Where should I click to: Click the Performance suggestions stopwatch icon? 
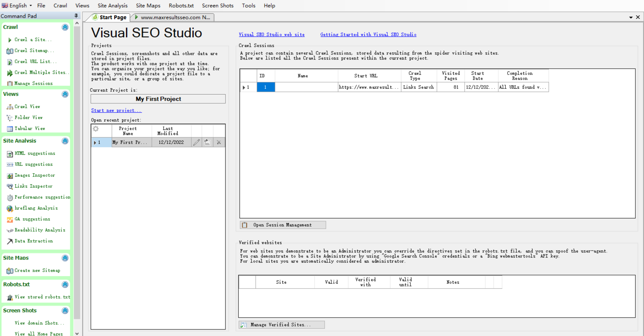(10, 198)
